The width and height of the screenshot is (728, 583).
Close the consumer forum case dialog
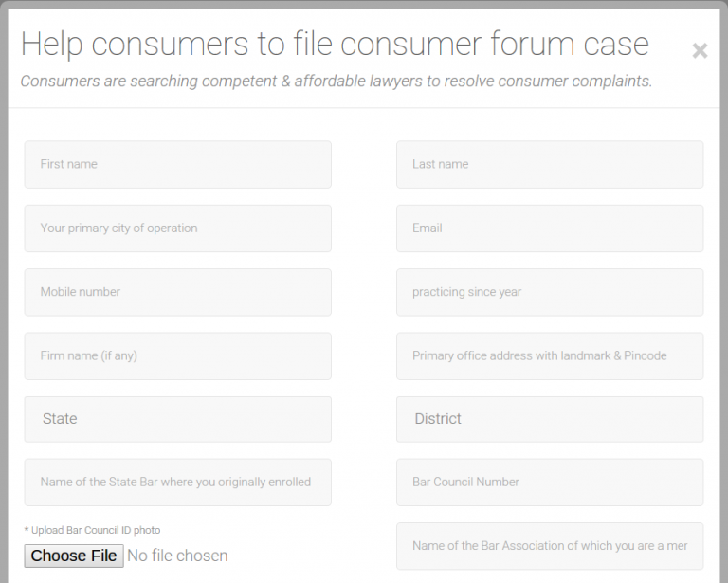click(700, 51)
